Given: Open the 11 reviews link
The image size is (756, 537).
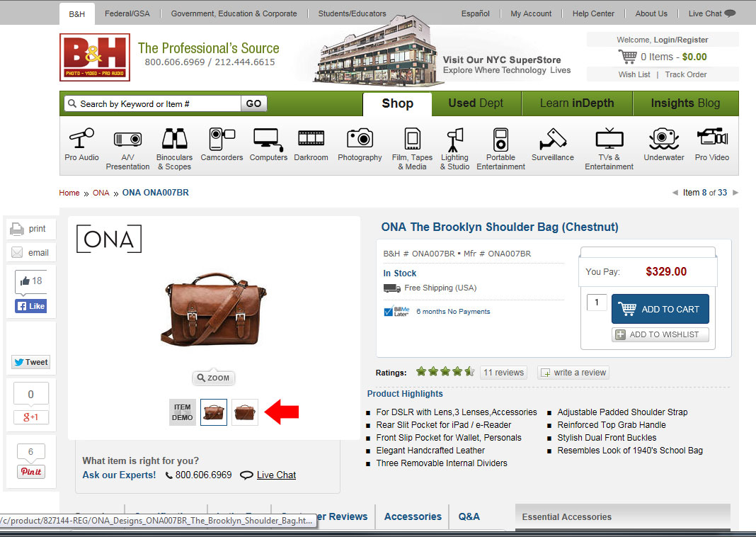Looking at the screenshot, I should click(503, 373).
